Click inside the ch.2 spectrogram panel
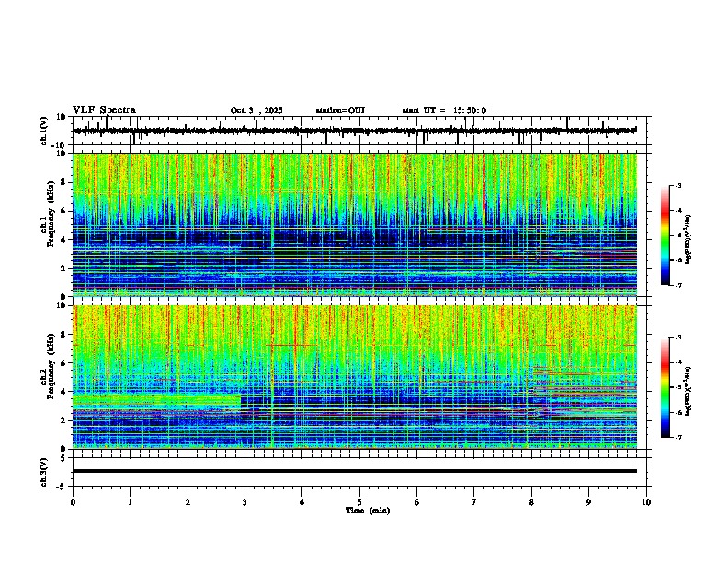 [x=355, y=377]
